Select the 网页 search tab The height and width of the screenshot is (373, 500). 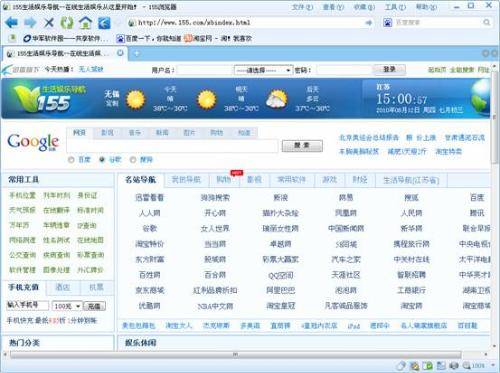coord(79,133)
